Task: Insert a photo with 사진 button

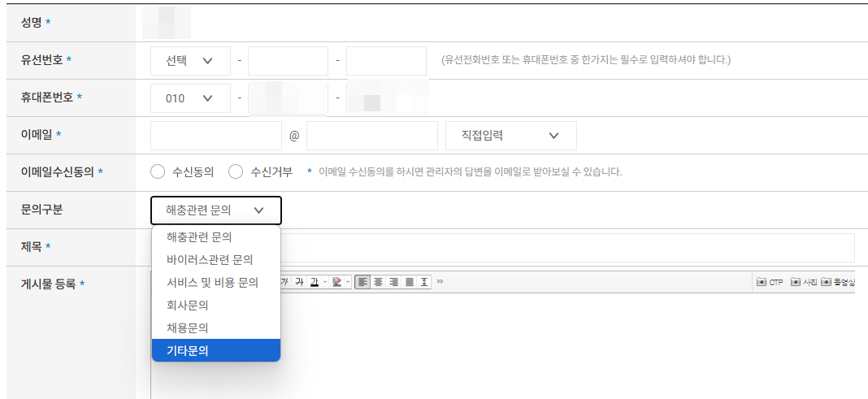Action: tap(804, 282)
